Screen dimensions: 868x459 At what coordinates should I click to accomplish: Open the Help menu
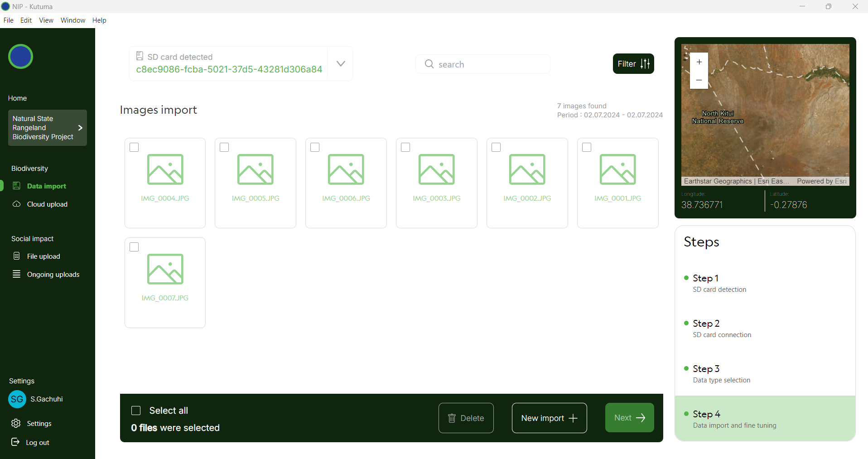click(x=99, y=20)
